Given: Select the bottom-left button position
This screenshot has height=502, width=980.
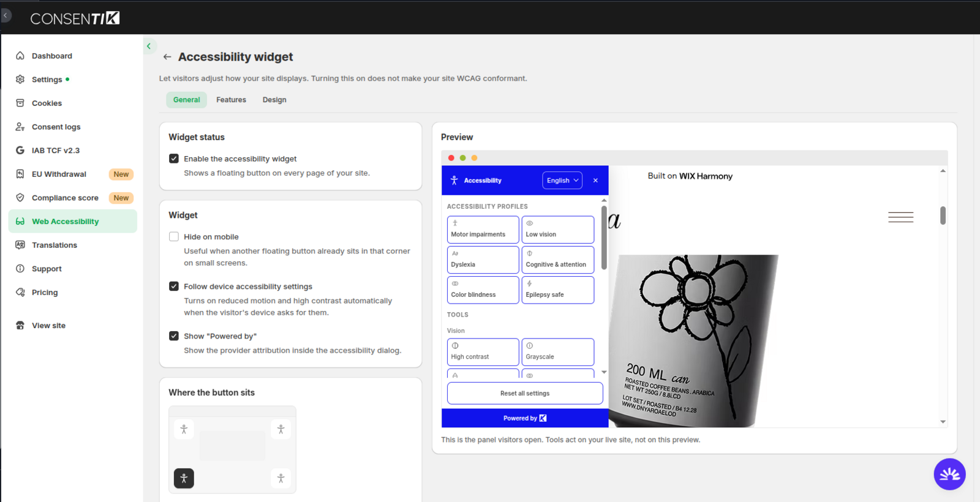Looking at the screenshot, I should (184, 478).
